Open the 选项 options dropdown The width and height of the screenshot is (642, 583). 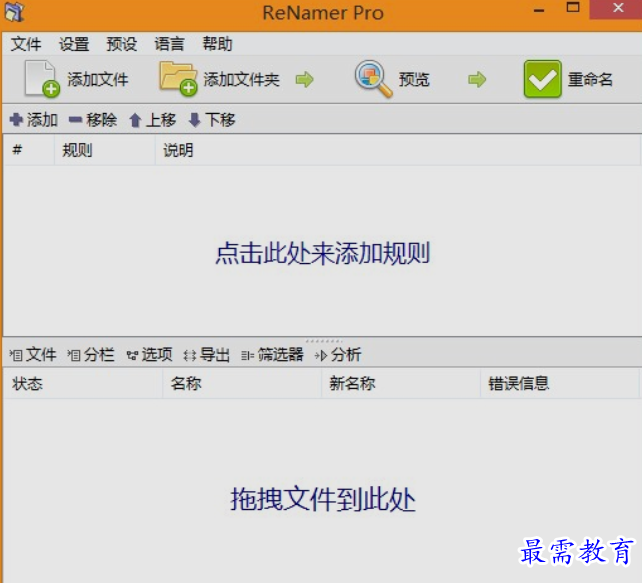pyautogui.click(x=149, y=355)
